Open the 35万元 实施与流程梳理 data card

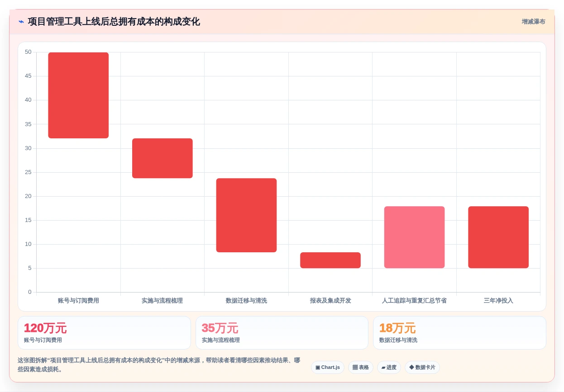point(282,333)
